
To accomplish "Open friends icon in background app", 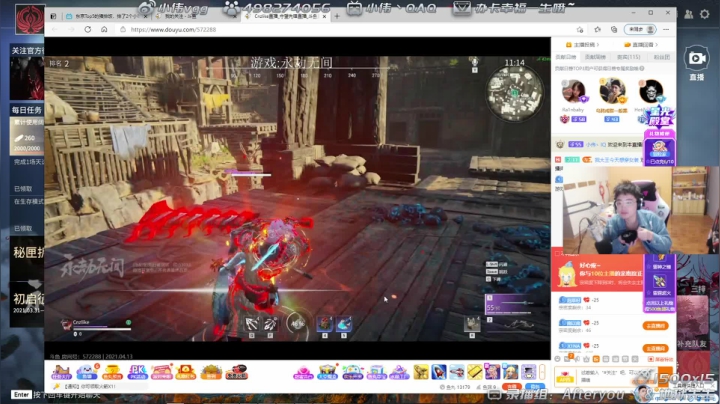I will (x=689, y=14).
